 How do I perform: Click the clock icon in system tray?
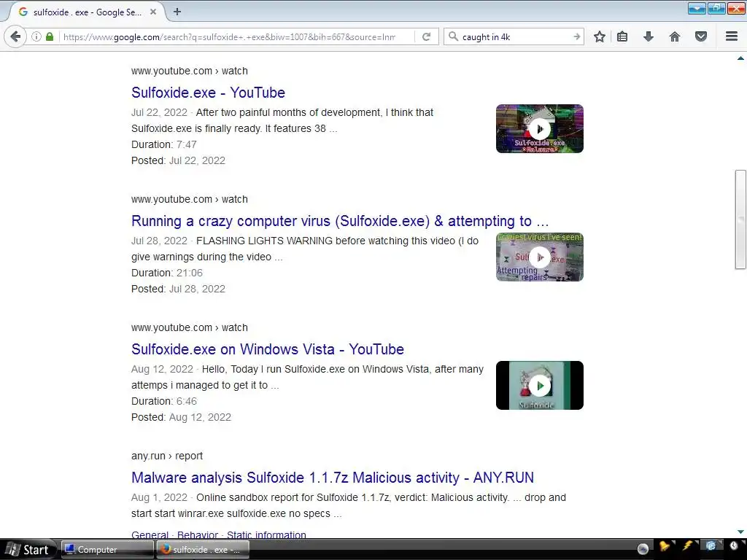(x=734, y=546)
